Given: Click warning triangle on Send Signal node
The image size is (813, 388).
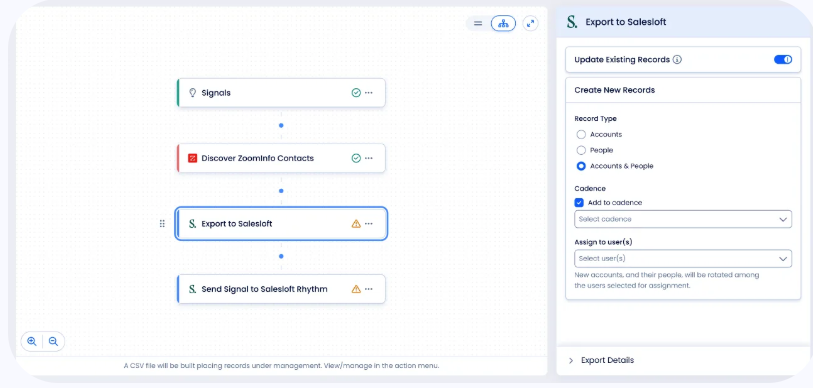Looking at the screenshot, I should (356, 289).
